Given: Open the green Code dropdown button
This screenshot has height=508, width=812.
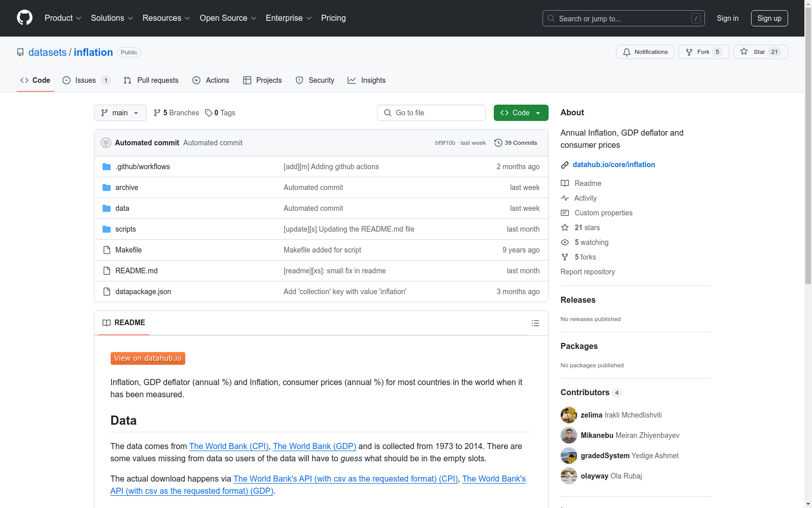Looking at the screenshot, I should point(521,113).
